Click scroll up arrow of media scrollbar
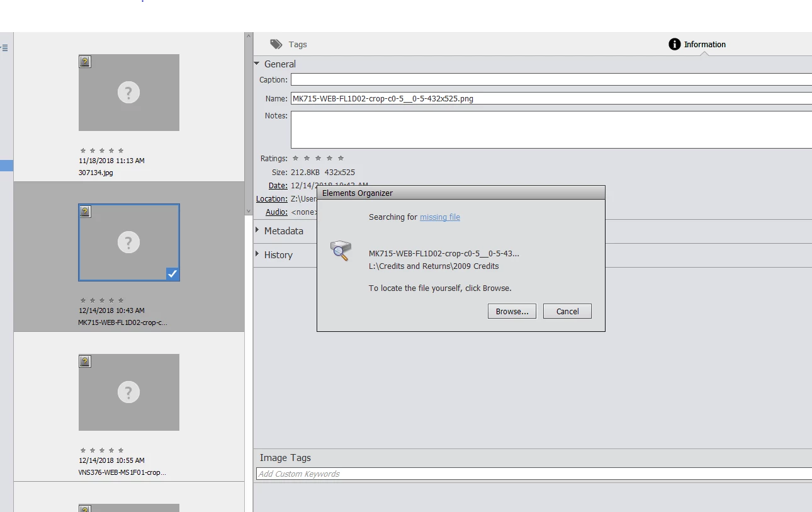This screenshot has height=512, width=812. point(248,36)
